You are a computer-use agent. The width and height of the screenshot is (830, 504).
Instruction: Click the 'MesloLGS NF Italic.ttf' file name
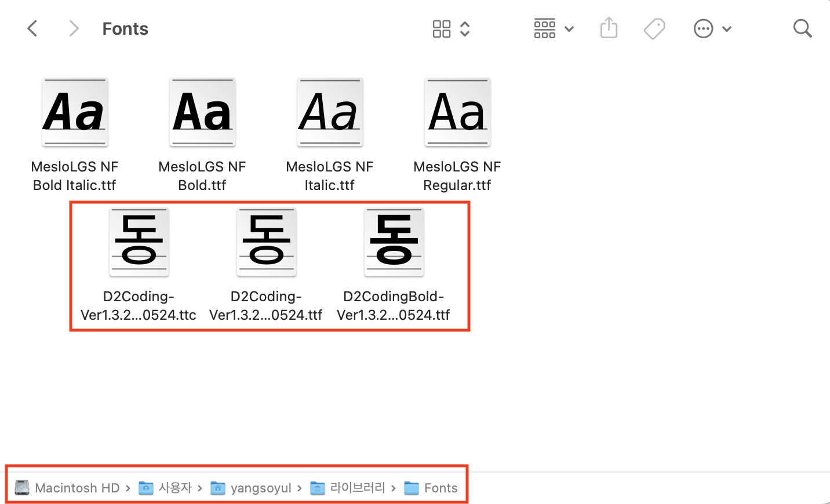point(330,176)
